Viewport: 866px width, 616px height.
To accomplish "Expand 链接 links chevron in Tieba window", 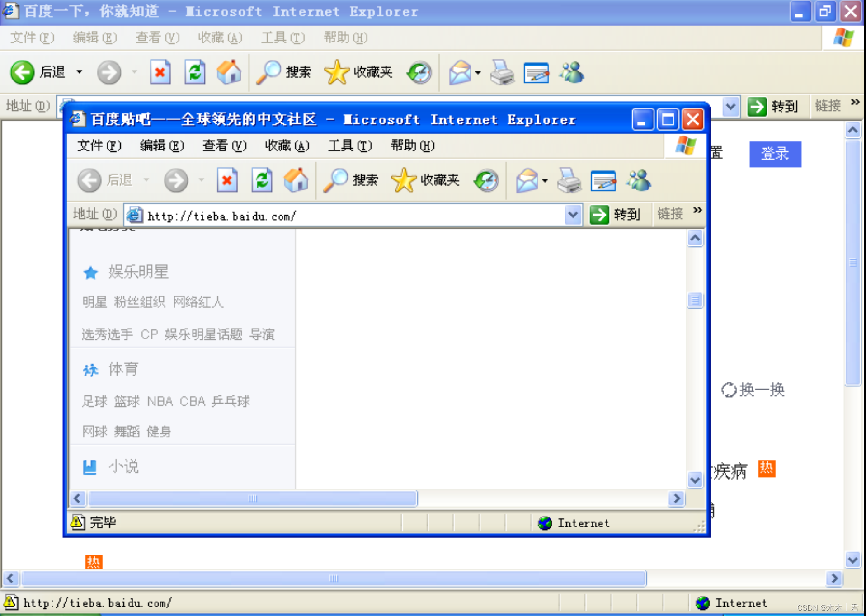I will click(697, 210).
